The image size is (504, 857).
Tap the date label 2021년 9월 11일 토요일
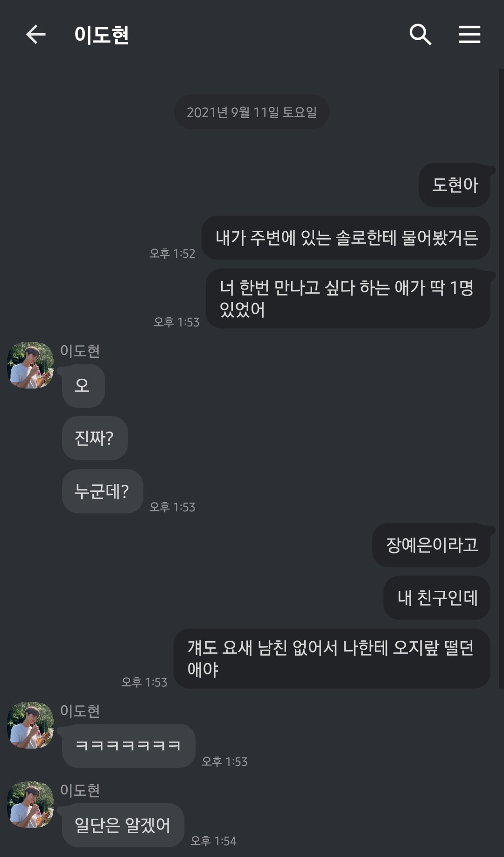(x=252, y=112)
